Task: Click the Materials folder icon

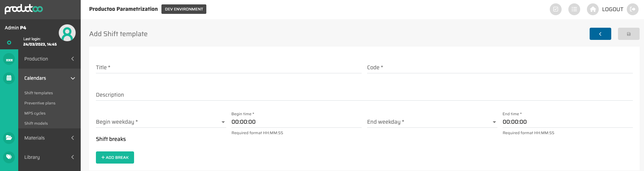Action: click(x=9, y=138)
